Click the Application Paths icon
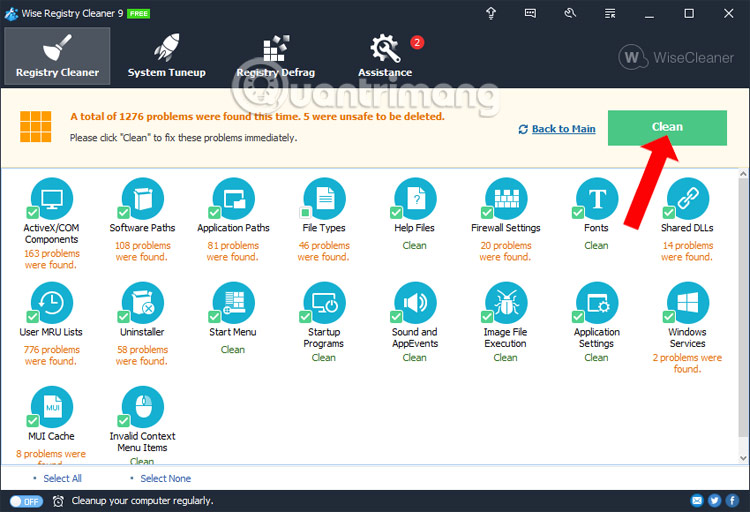The height and width of the screenshot is (512, 750). (234, 198)
